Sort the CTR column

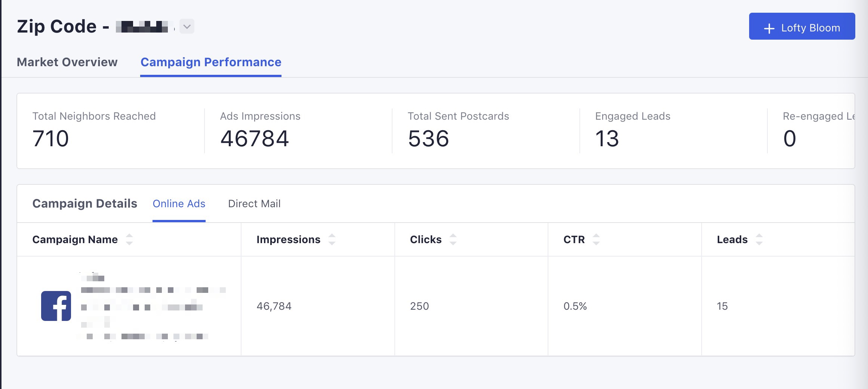[x=596, y=239]
